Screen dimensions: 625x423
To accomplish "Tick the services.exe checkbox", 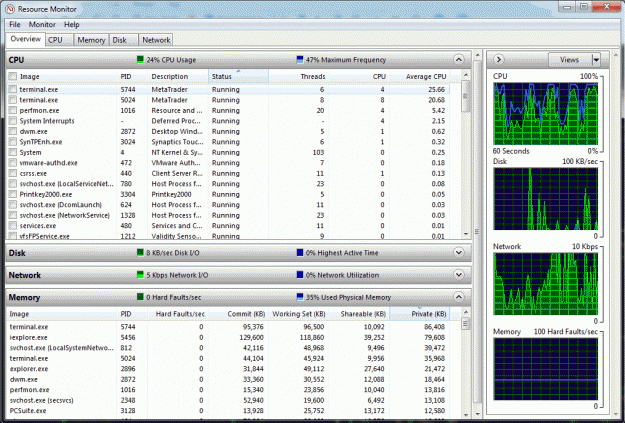I will (13, 226).
